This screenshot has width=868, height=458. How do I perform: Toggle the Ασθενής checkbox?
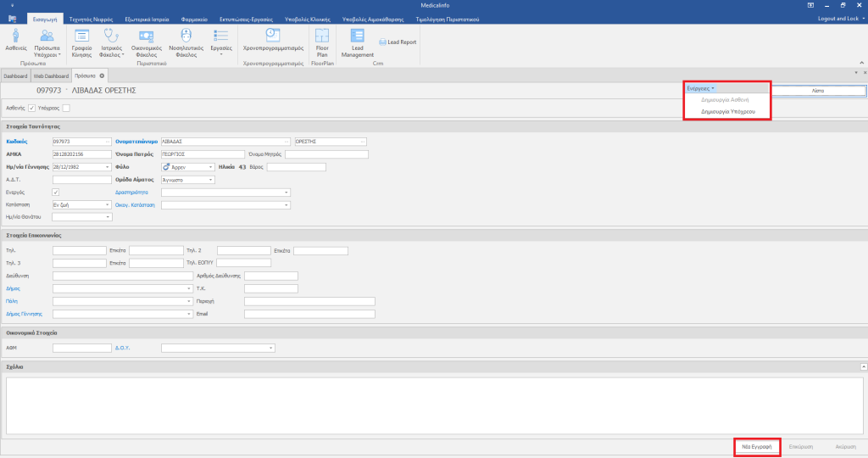[x=31, y=108]
